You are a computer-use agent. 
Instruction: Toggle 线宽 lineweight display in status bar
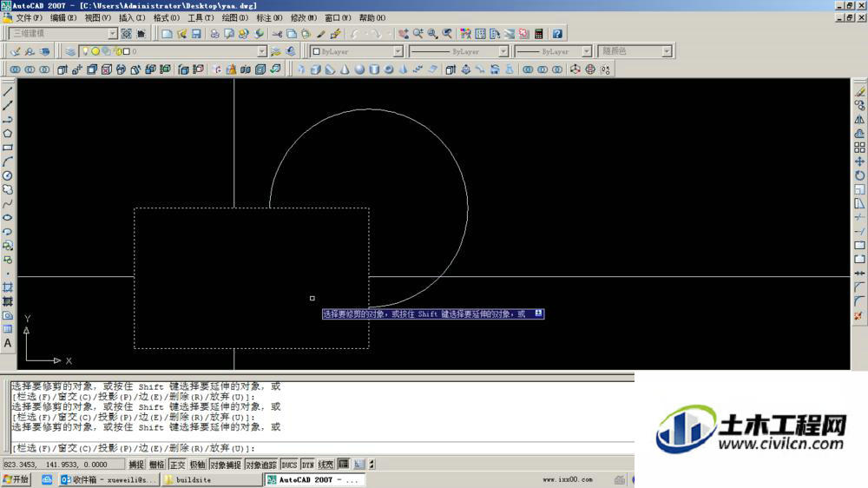[x=326, y=465]
